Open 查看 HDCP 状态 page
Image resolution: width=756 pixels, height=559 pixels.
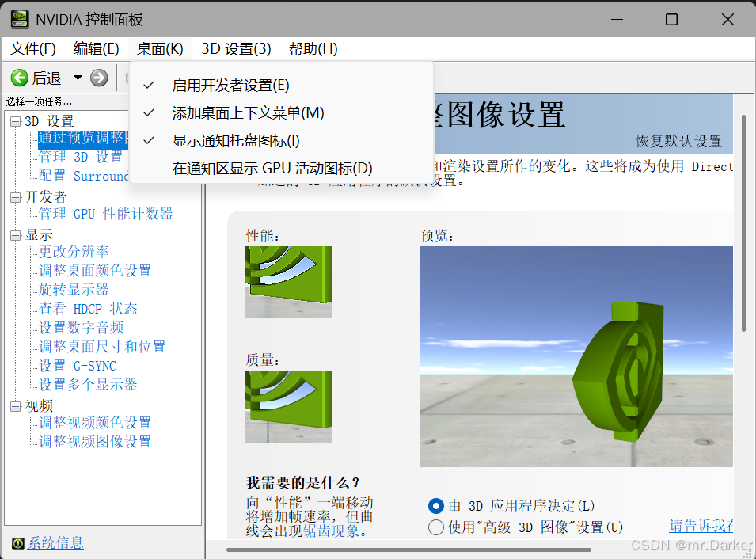pyautogui.click(x=88, y=309)
